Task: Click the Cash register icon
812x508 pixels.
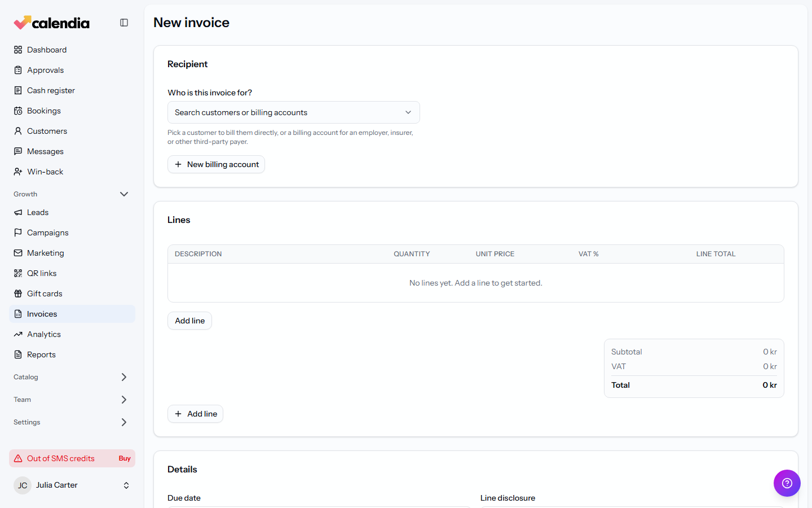Action: click(18, 90)
